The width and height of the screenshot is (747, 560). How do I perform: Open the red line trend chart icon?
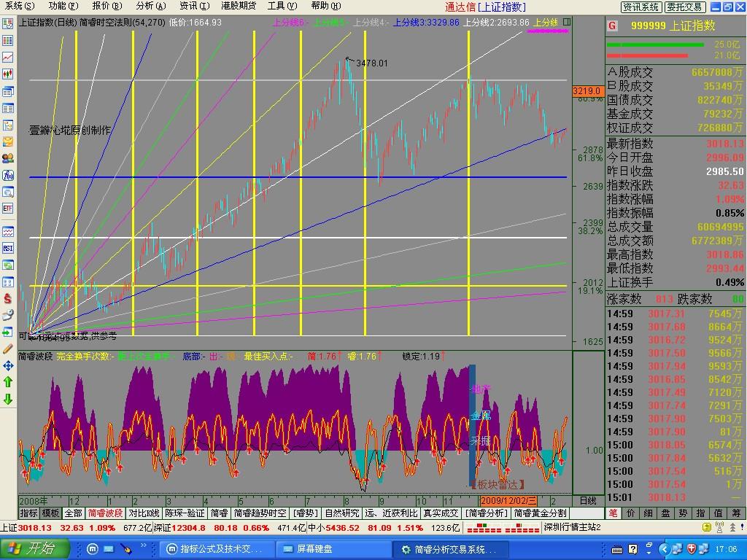(x=7, y=57)
